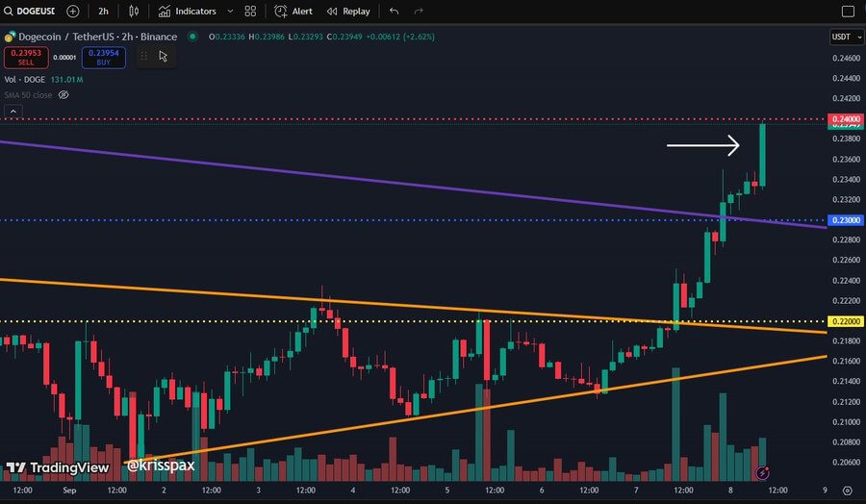The height and width of the screenshot is (504, 866).
Task: Click the 0.00001 spread value
Action: 64,58
